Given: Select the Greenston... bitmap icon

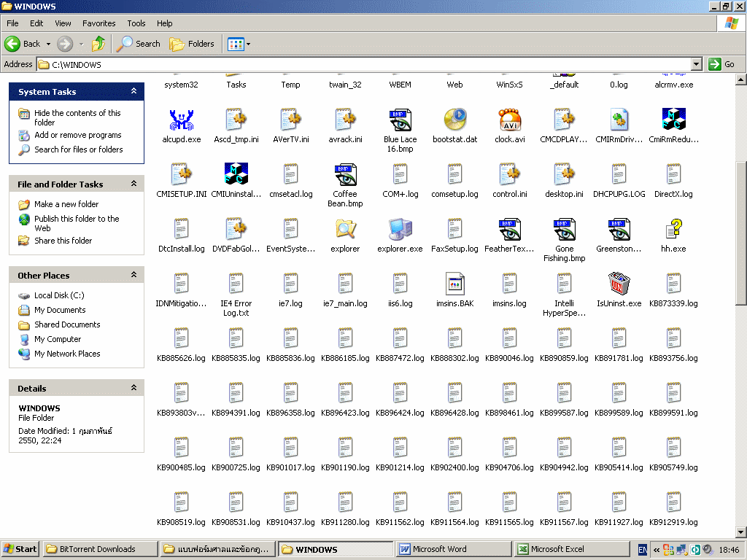Looking at the screenshot, I should click(619, 229).
